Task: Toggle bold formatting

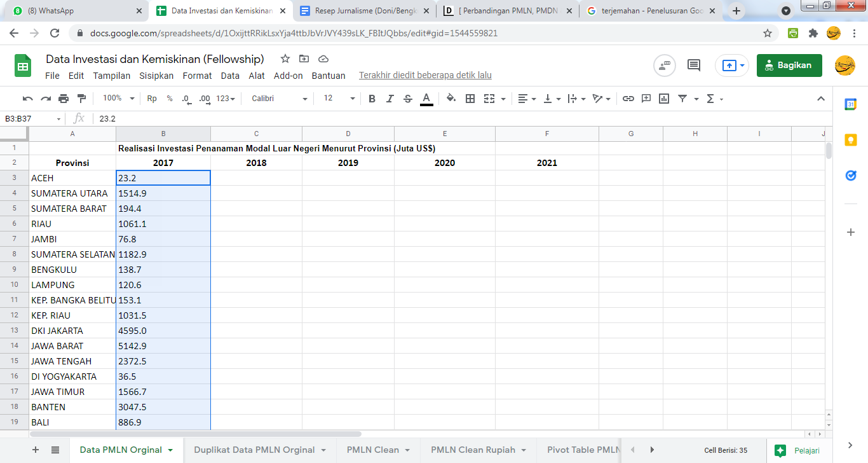Action: tap(372, 99)
